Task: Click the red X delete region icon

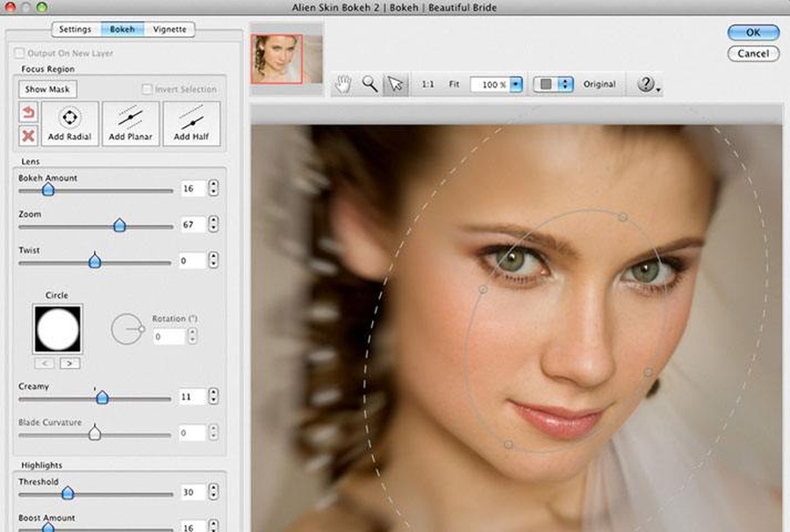Action: click(x=28, y=135)
